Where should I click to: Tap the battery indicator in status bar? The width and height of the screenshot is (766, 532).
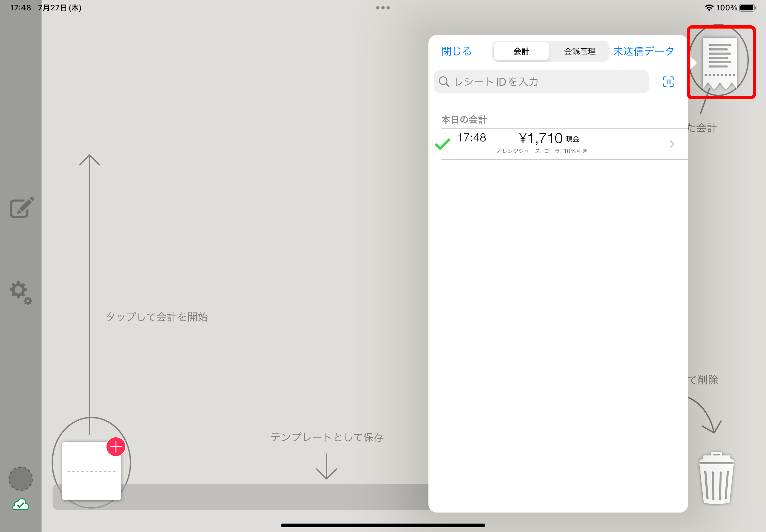coord(747,8)
